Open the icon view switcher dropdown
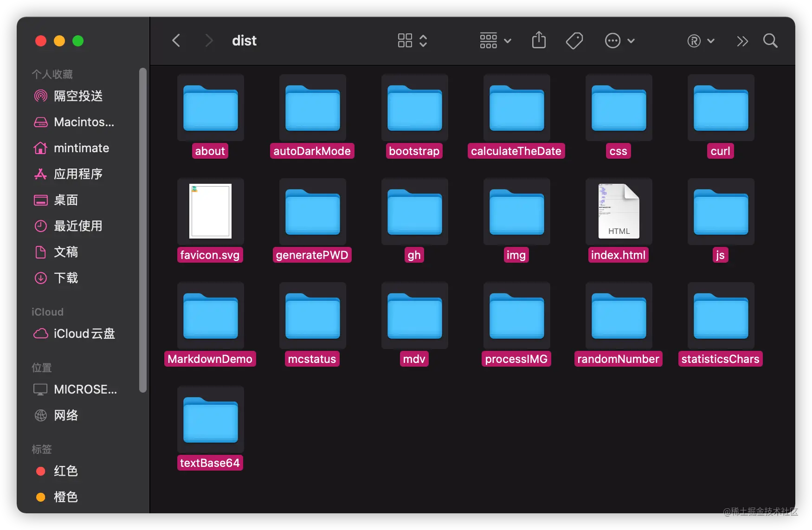812x530 pixels. [412, 40]
